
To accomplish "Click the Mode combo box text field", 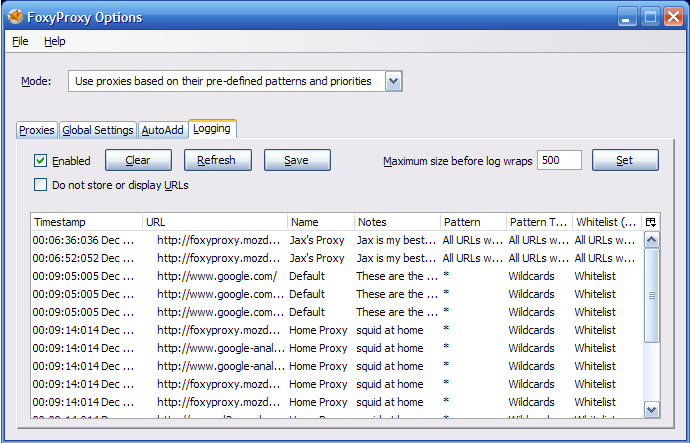I will 227,81.
